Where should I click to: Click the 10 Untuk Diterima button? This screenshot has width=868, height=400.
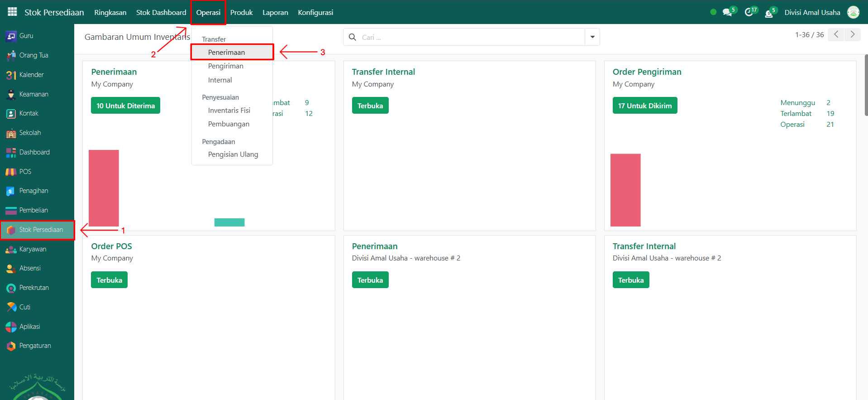tap(125, 106)
